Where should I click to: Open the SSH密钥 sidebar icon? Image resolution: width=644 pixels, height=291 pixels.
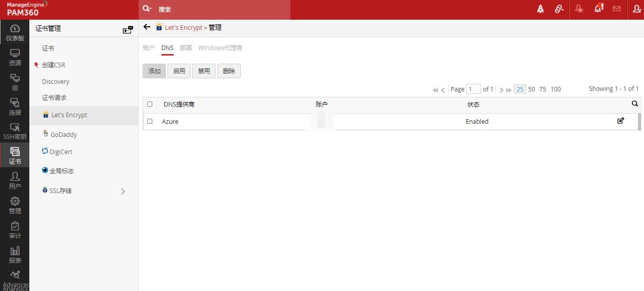(x=15, y=131)
